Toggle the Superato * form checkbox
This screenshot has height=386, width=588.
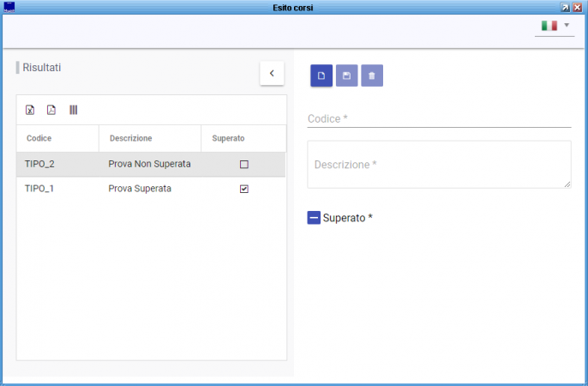(x=314, y=218)
